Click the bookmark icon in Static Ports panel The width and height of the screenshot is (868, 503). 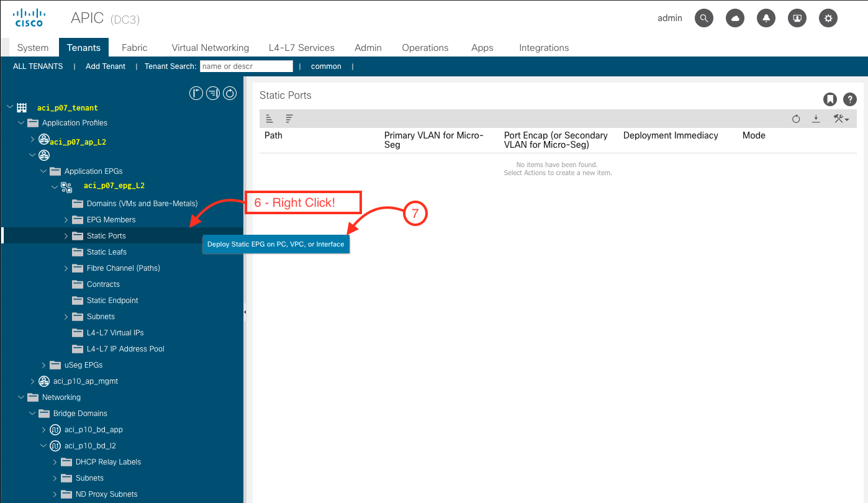coord(830,99)
